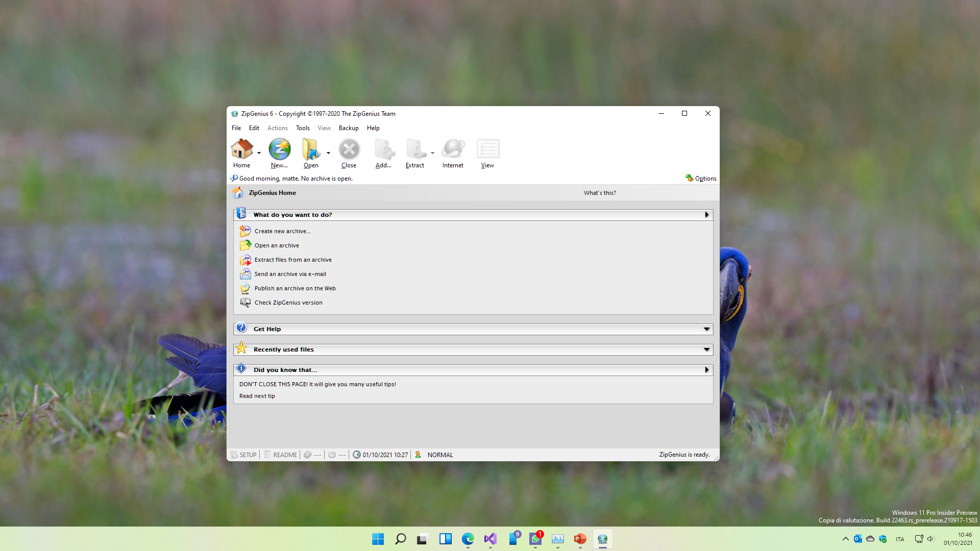
Task: Click the Add files toolbar icon
Action: click(x=384, y=149)
